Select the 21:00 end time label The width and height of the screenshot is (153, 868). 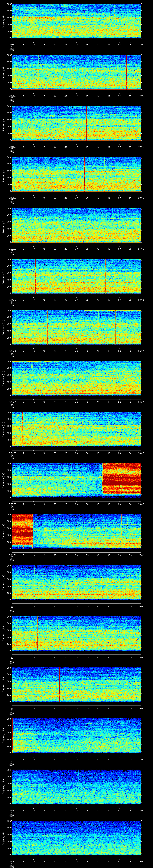point(141,249)
